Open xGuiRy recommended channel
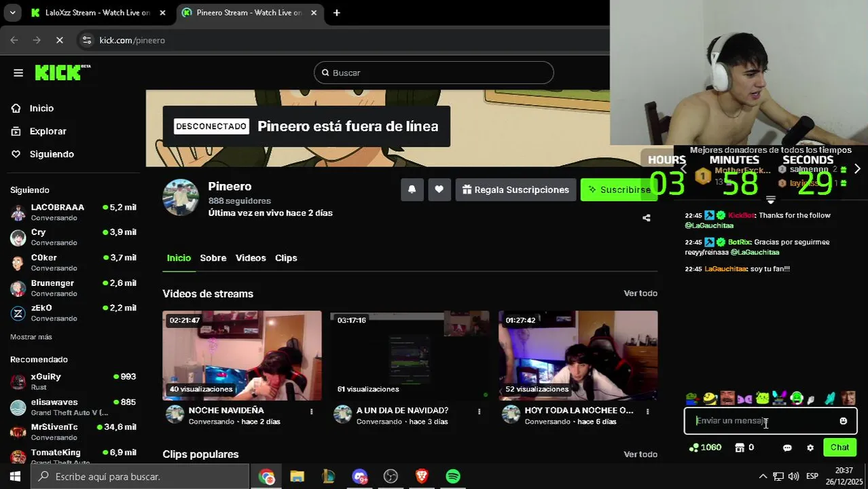The width and height of the screenshot is (868, 489). pyautogui.click(x=73, y=381)
